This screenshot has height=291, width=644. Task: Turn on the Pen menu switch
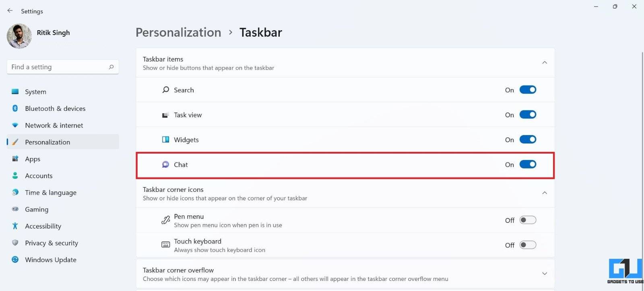pyautogui.click(x=528, y=220)
